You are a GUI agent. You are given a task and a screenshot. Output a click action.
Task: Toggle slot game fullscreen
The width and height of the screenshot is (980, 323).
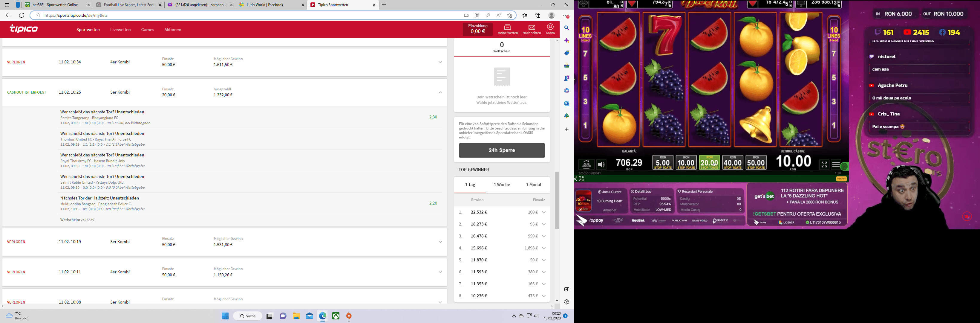[x=824, y=164]
